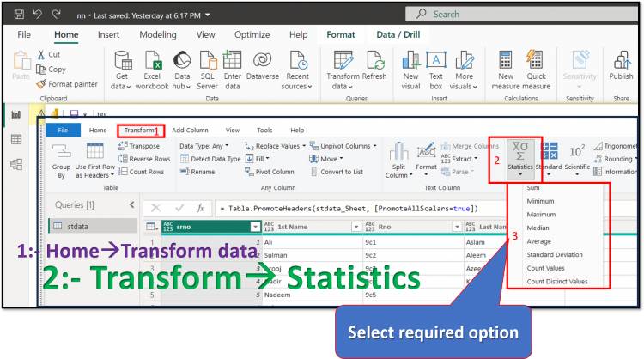Open Recent sources icon
644x359 pixels.
coord(297,60)
